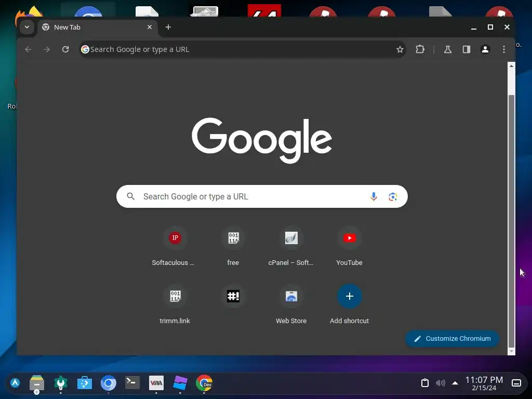Image resolution: width=532 pixels, height=399 pixels.
Task: Click the Google search box on page
Action: pos(262,196)
